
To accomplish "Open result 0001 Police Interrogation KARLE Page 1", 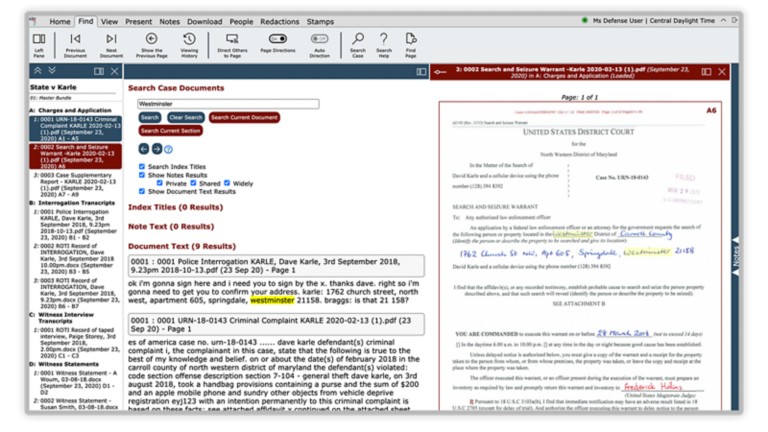I will pyautogui.click(x=276, y=266).
